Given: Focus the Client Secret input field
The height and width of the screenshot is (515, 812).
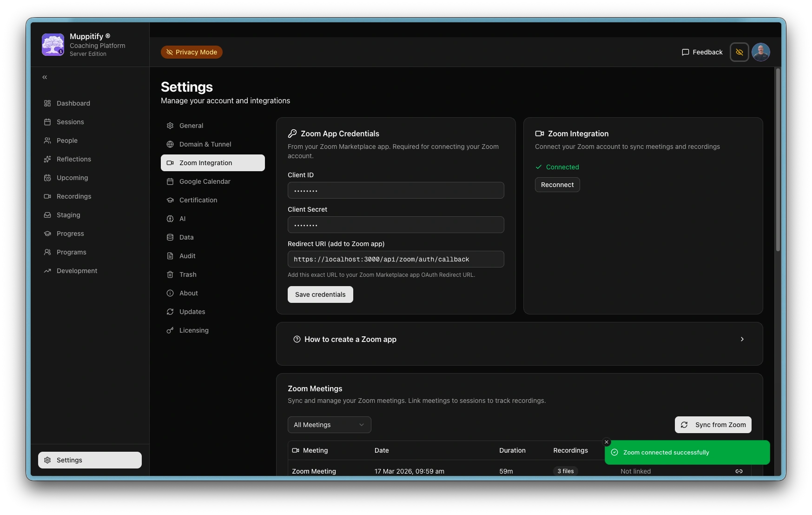Looking at the screenshot, I should tap(396, 225).
